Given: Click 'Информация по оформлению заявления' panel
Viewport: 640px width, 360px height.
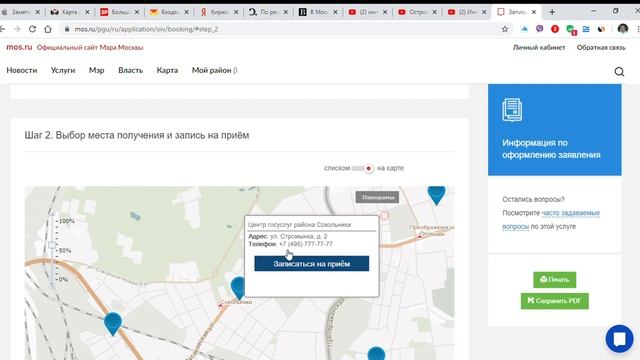Looking at the screenshot, I should tap(554, 130).
